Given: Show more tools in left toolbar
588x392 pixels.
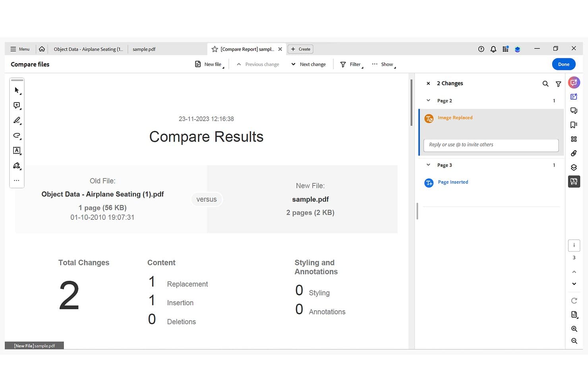Looking at the screenshot, I should click(17, 180).
